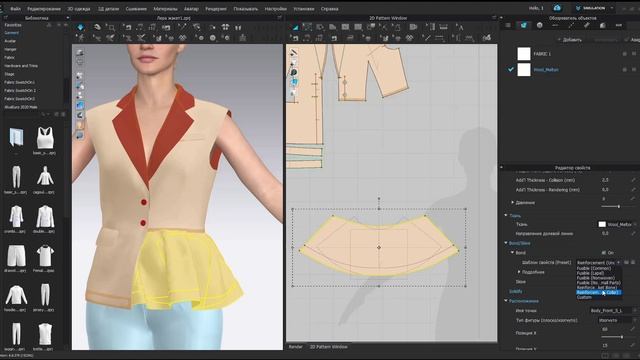This screenshot has width=640, height=360.
Task: Click the pause-shaped icon in the 3D toolbar
Action: point(238,27)
